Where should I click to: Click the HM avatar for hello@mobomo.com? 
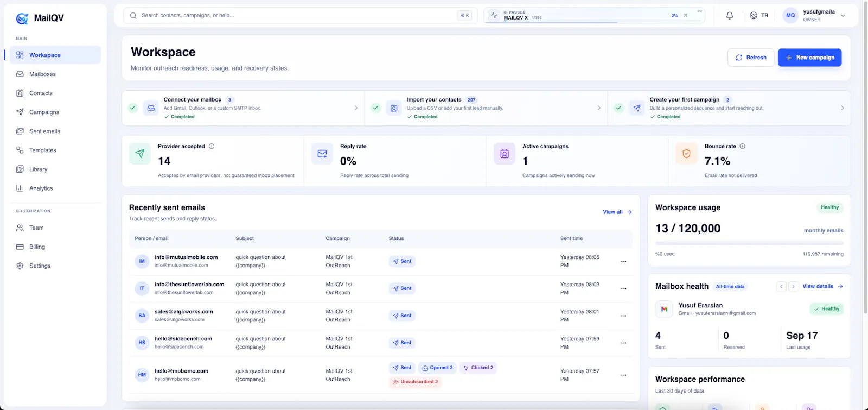(x=142, y=375)
